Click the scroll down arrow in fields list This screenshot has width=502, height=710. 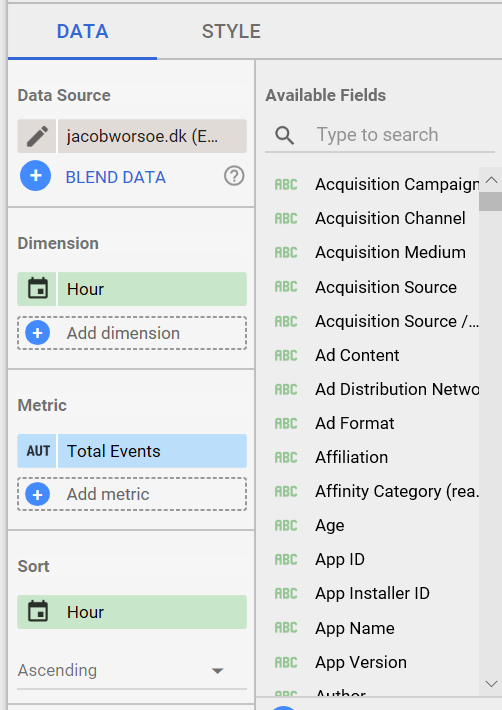click(491, 684)
